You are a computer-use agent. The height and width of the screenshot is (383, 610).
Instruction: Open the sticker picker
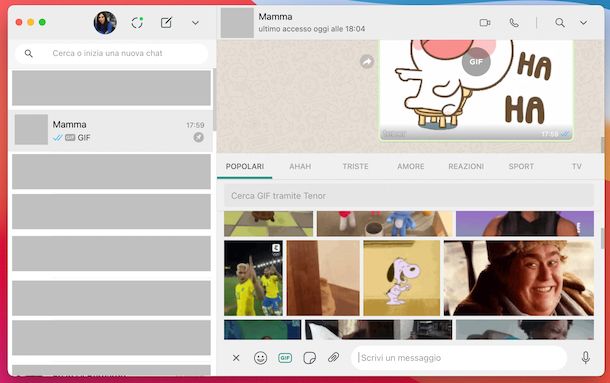point(309,358)
